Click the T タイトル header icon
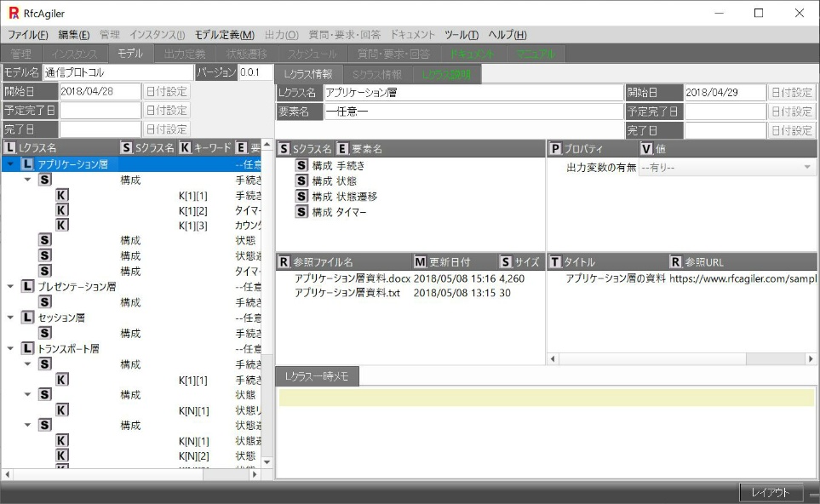This screenshot has width=820, height=504. click(x=555, y=262)
